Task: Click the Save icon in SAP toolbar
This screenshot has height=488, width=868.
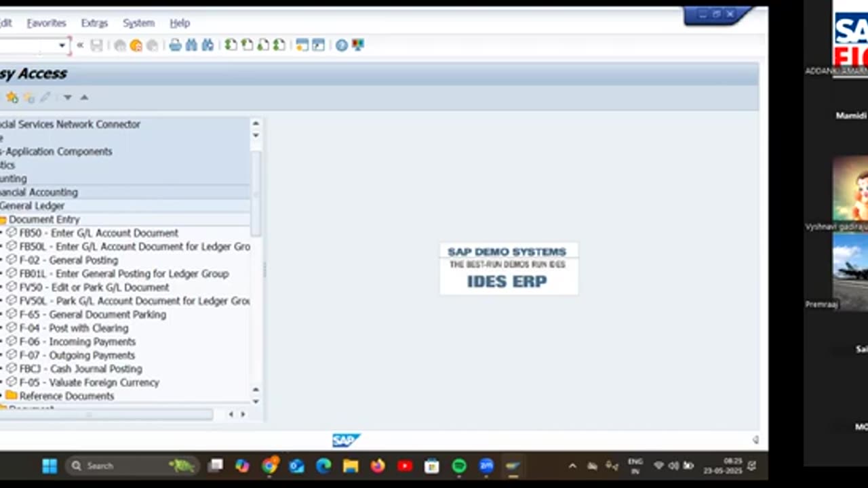Action: point(97,45)
